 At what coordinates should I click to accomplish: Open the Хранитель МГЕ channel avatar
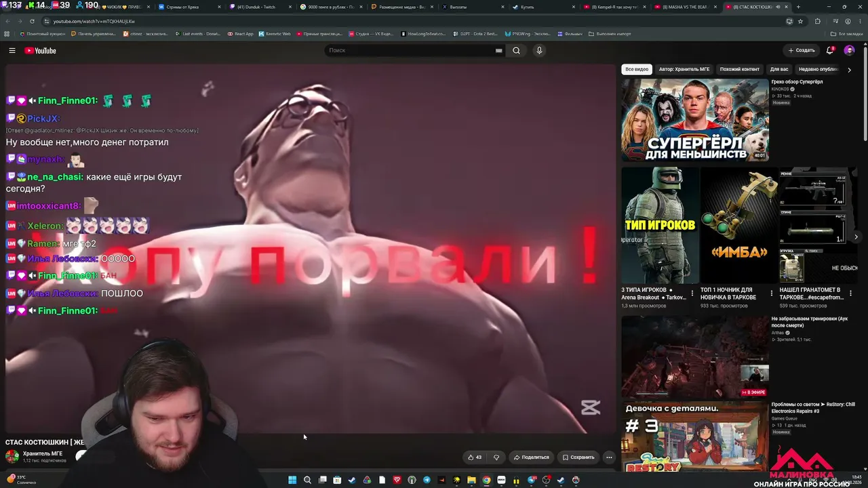12,456
